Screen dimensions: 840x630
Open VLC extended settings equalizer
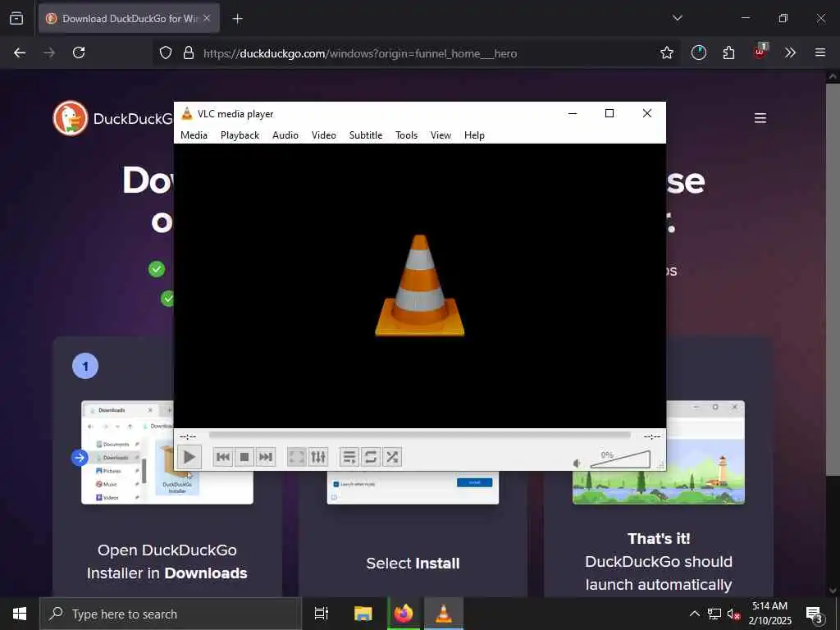(318, 457)
